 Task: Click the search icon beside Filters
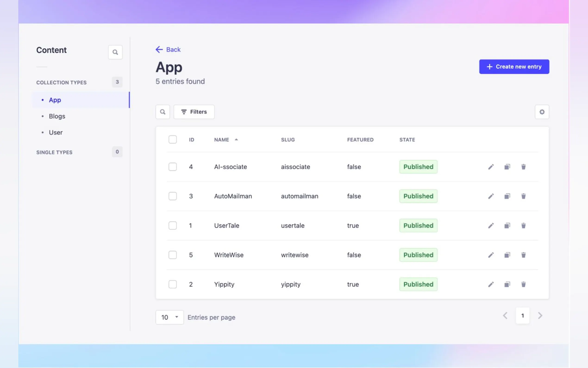(163, 112)
